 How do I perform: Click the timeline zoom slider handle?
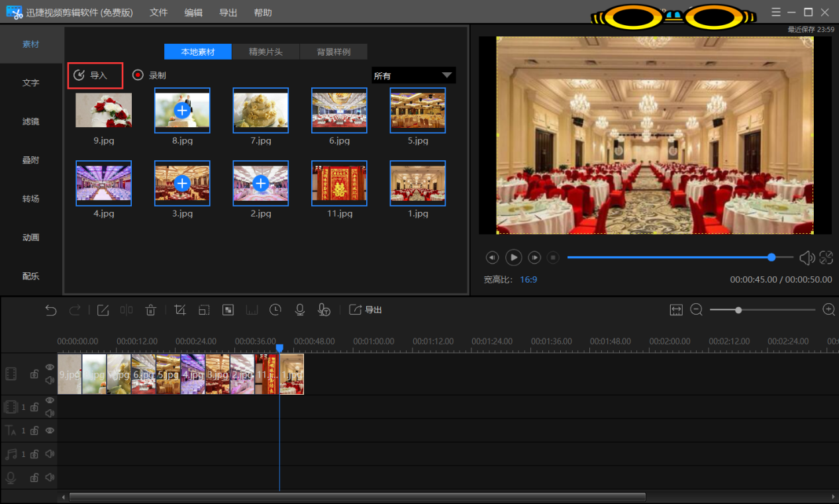coord(738,310)
